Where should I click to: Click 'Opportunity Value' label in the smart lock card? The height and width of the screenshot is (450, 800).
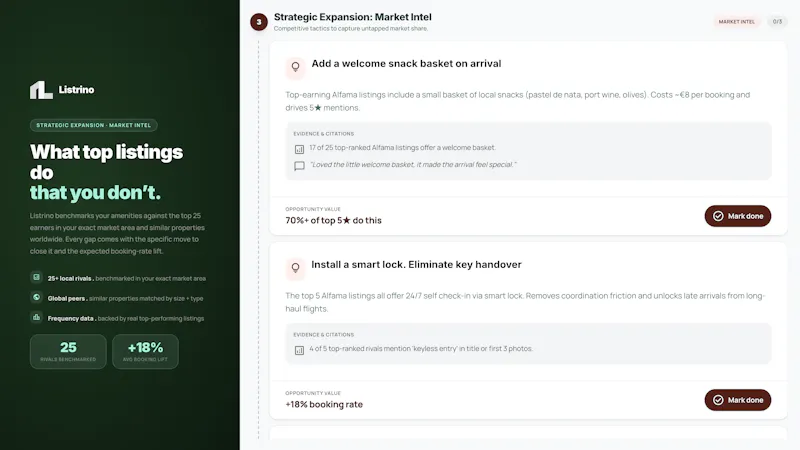pos(313,393)
